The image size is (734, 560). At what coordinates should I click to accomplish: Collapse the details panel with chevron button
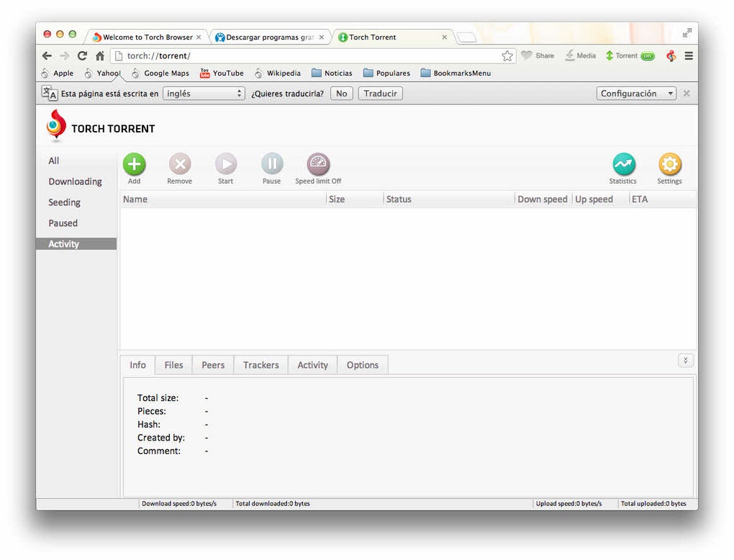click(686, 361)
